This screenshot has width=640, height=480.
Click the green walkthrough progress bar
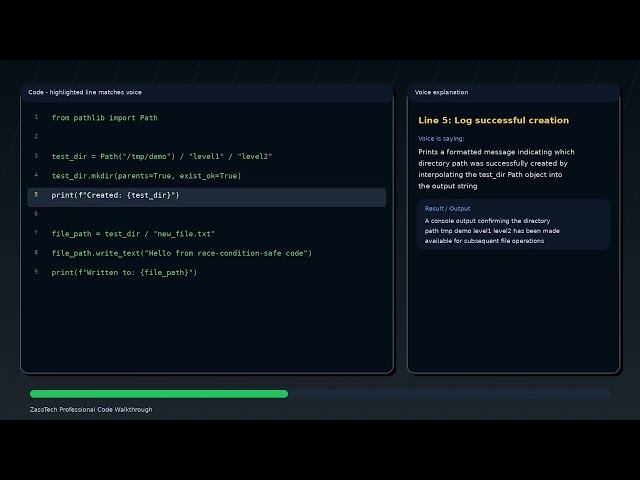[x=159, y=394]
